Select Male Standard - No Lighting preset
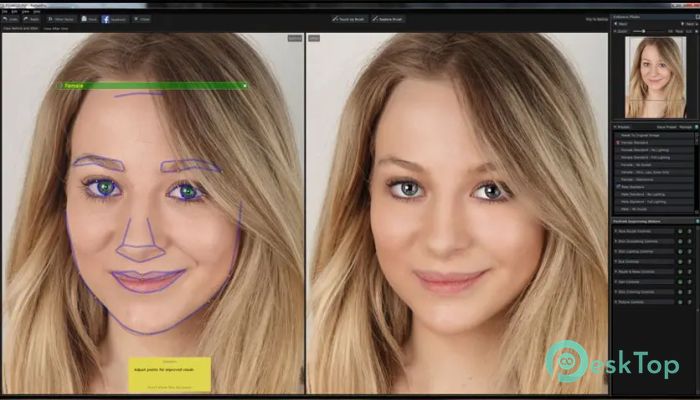Image resolution: width=700 pixels, height=400 pixels. (x=654, y=194)
